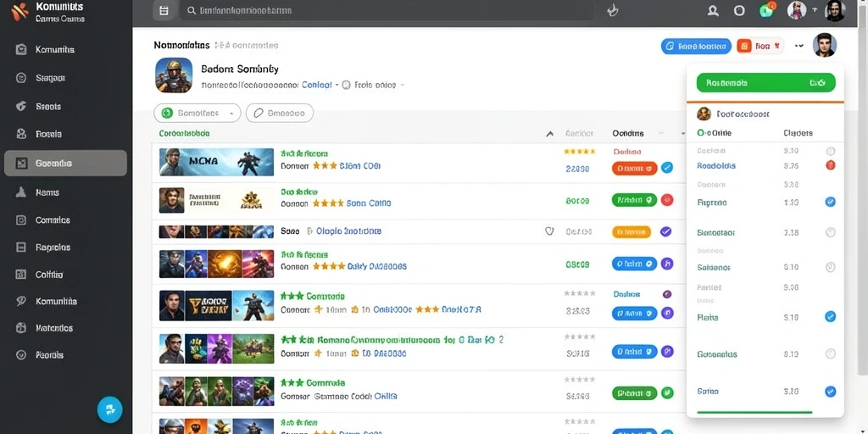Image resolution: width=868 pixels, height=434 pixels.
Task: Toggle green checkmark next to seventh row's button
Action: pos(667,393)
